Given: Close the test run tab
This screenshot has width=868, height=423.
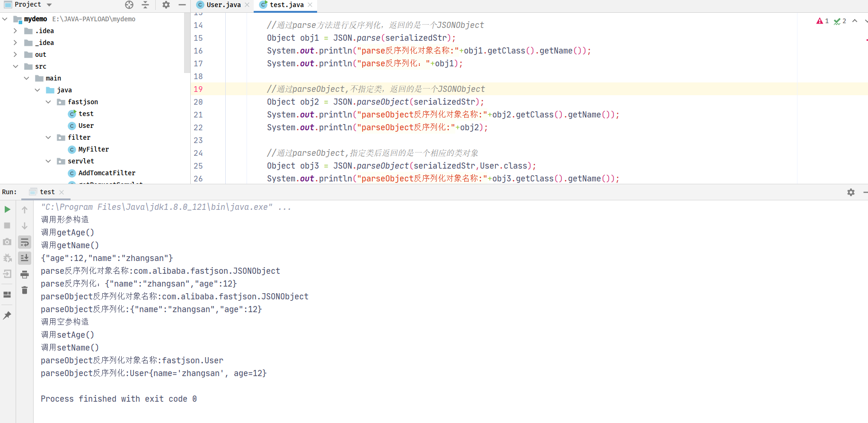Looking at the screenshot, I should tap(62, 192).
